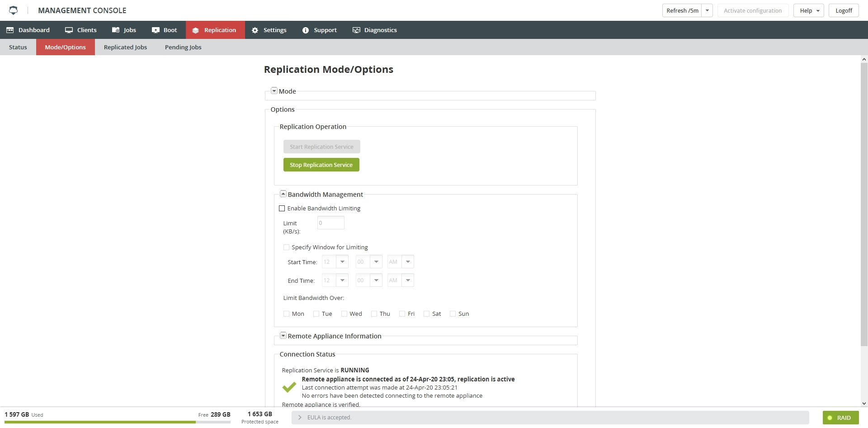This screenshot has width=868, height=428.
Task: Open the Dashboard menu
Action: click(28, 30)
